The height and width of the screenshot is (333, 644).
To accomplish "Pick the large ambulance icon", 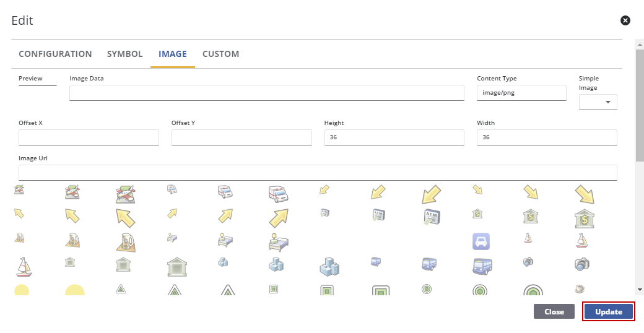I will pos(278,193).
